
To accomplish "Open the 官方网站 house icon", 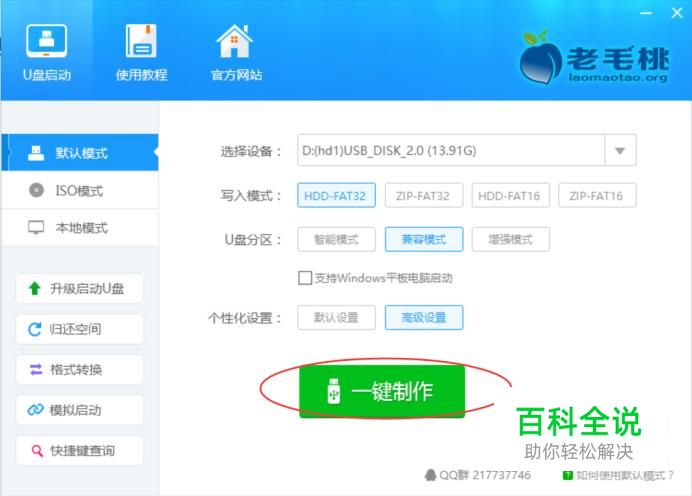I will point(234,41).
